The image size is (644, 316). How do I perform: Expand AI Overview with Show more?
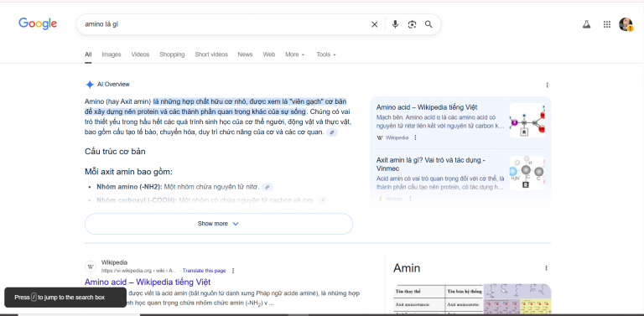[219, 224]
